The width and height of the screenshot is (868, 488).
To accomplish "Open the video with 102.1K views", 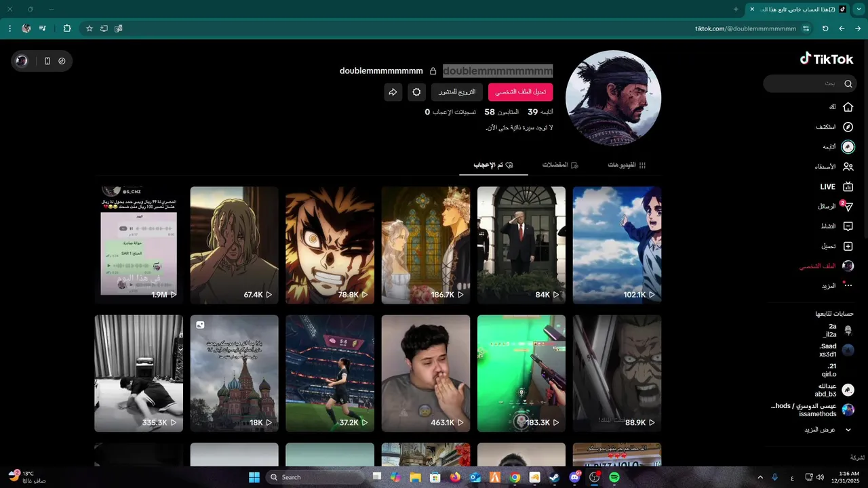I will 617,245.
